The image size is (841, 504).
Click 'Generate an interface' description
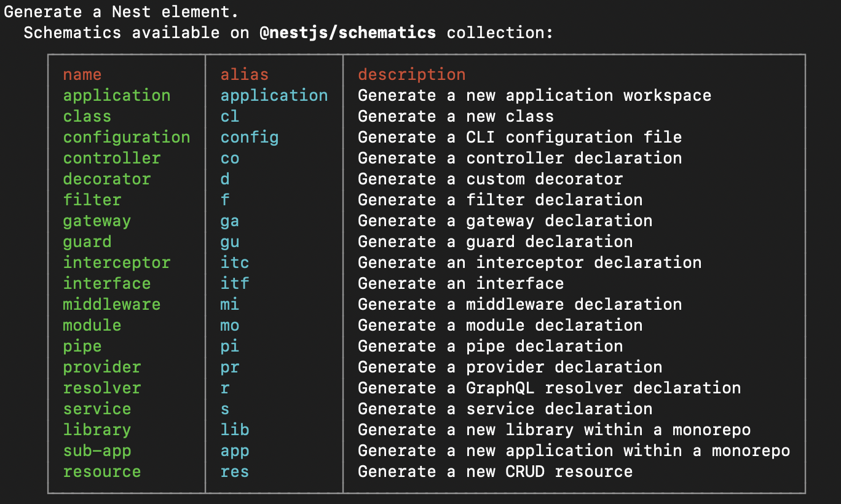pyautogui.click(x=461, y=284)
